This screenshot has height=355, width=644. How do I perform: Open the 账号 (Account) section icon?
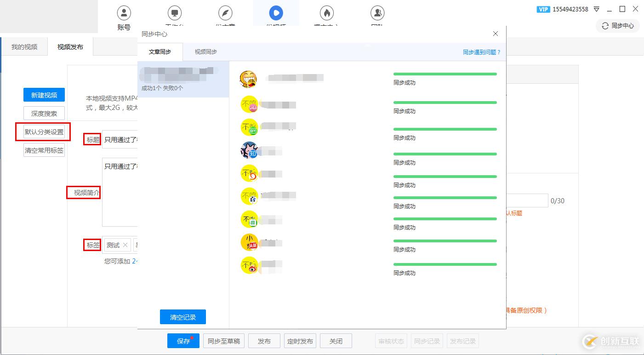[x=123, y=12]
